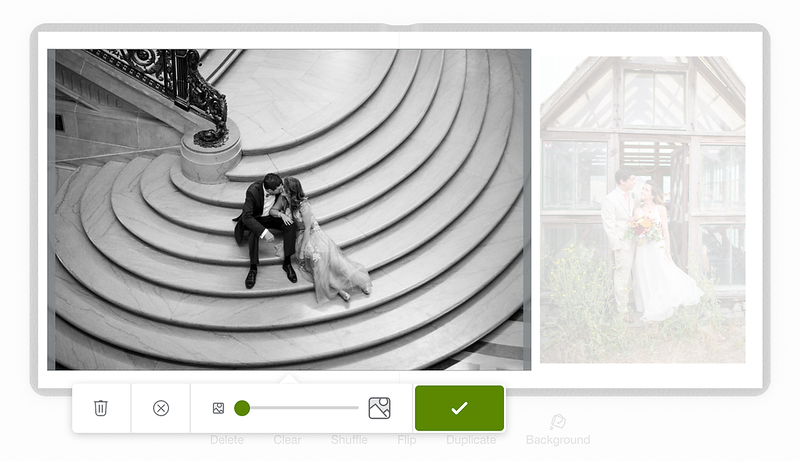This screenshot has height=461, width=800.
Task: Click the middle of the zoom slider track
Action: click(x=300, y=408)
